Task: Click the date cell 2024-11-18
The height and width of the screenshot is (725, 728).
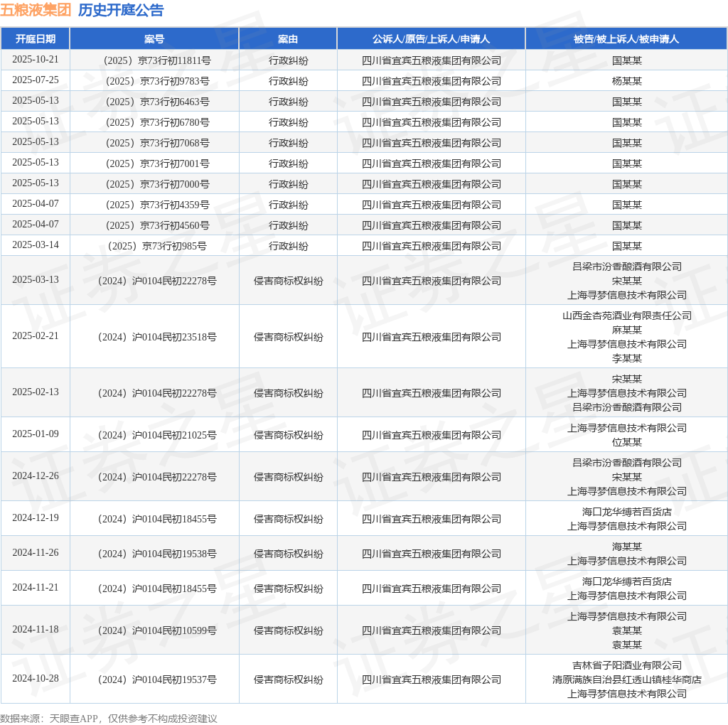Action: tap(36, 629)
